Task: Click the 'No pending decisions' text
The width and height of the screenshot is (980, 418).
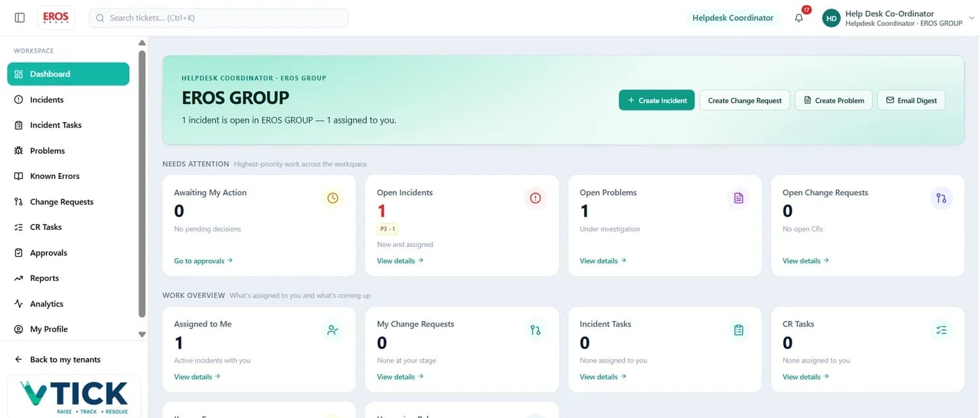Action: click(x=207, y=229)
